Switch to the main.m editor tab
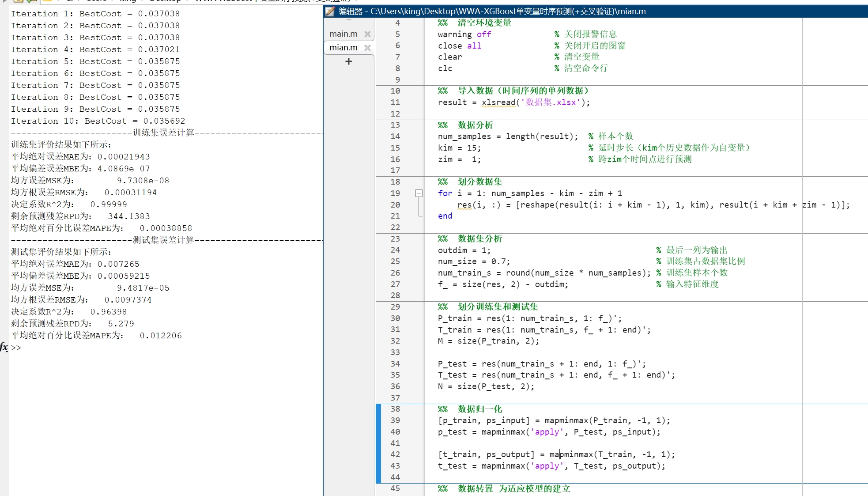The image size is (868, 496). pos(343,34)
